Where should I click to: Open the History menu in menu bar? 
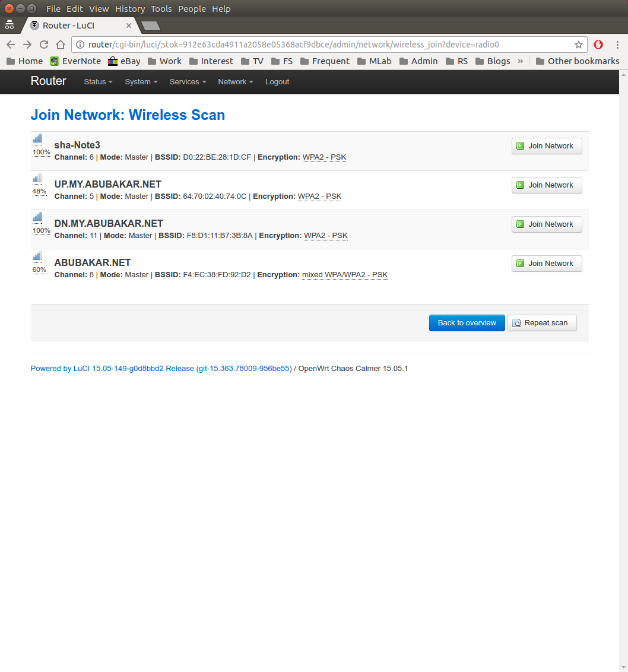pyautogui.click(x=130, y=9)
